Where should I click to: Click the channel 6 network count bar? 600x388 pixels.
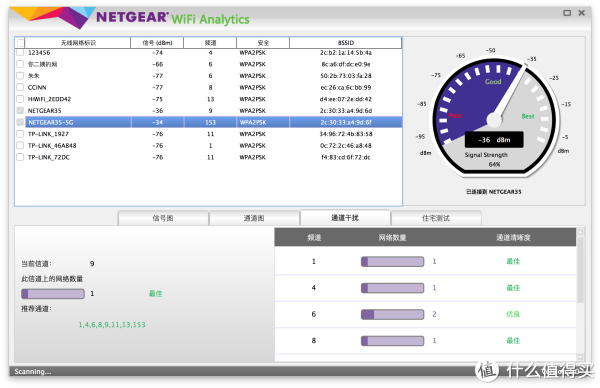coord(392,315)
